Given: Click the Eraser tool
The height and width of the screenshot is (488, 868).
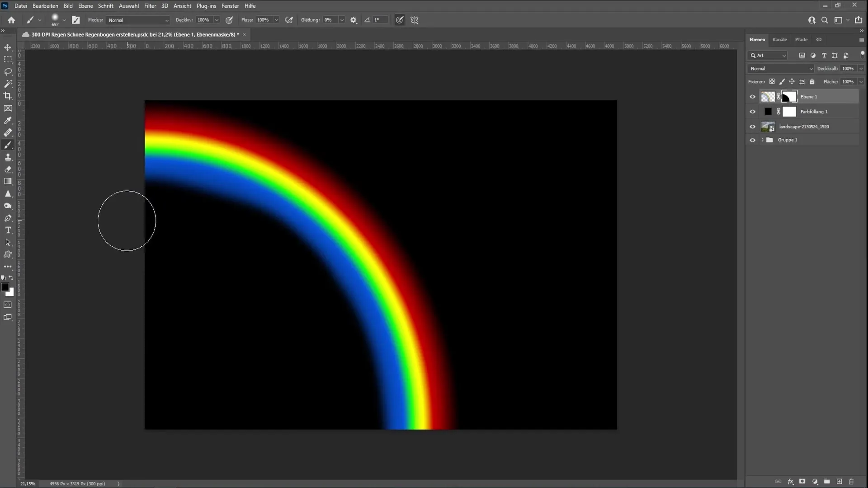Looking at the screenshot, I should [8, 169].
